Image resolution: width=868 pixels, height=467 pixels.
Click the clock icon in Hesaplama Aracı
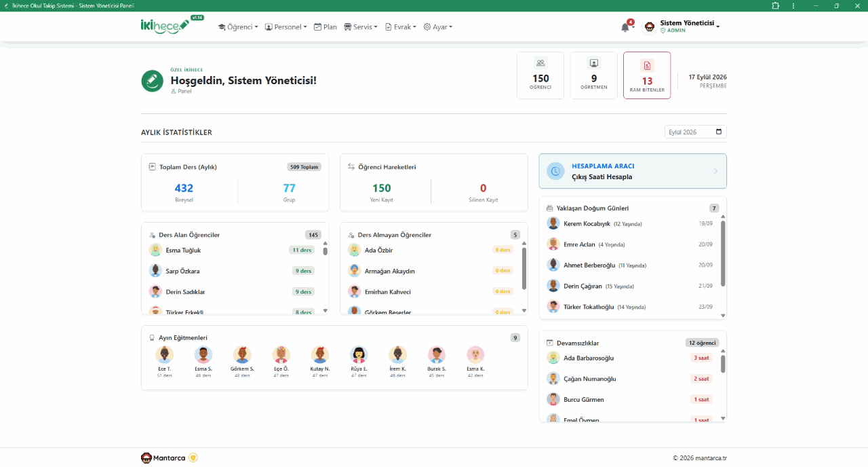(555, 171)
